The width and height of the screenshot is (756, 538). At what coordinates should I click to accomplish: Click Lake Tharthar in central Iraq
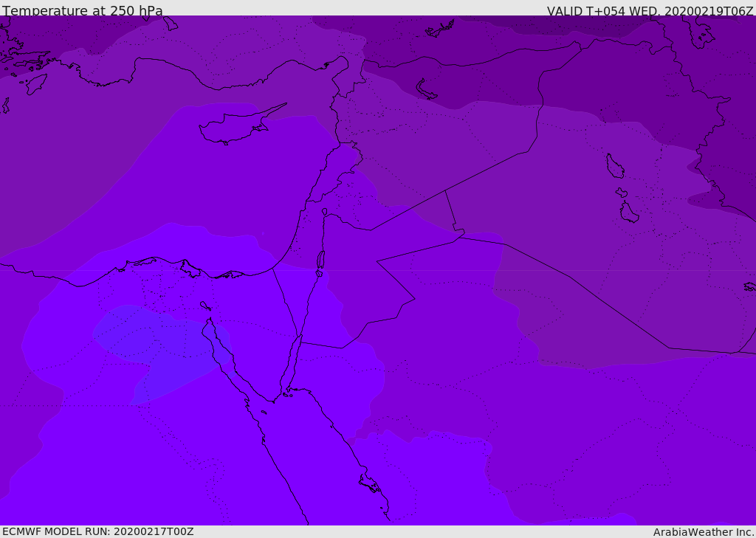coord(614,166)
